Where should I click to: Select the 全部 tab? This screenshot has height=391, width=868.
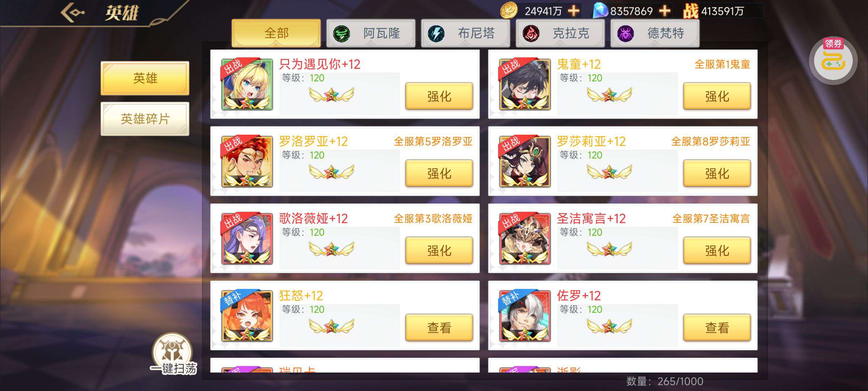276,33
